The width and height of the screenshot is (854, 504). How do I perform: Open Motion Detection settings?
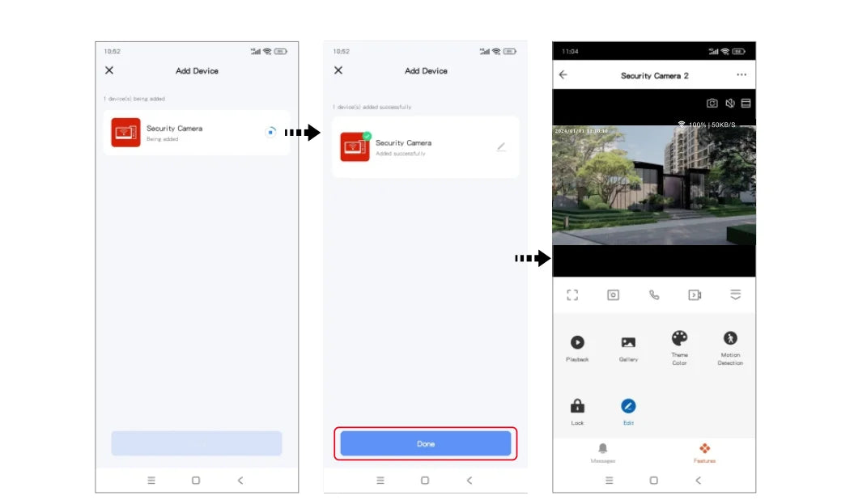[x=730, y=338]
